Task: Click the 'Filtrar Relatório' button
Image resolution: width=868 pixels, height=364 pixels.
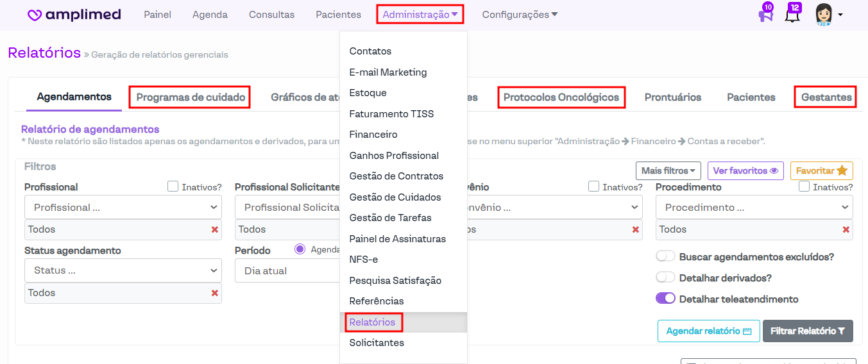Action: [808, 331]
